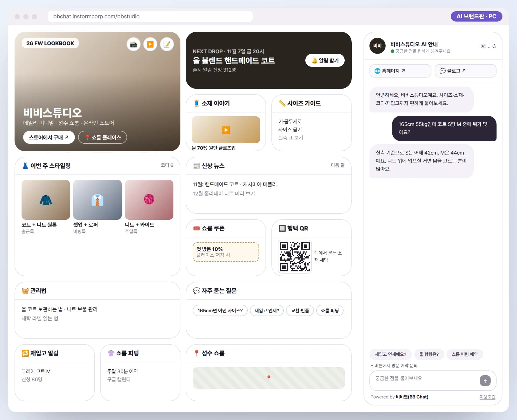Click the 26 FW LOOKBOOK badge

click(50, 43)
